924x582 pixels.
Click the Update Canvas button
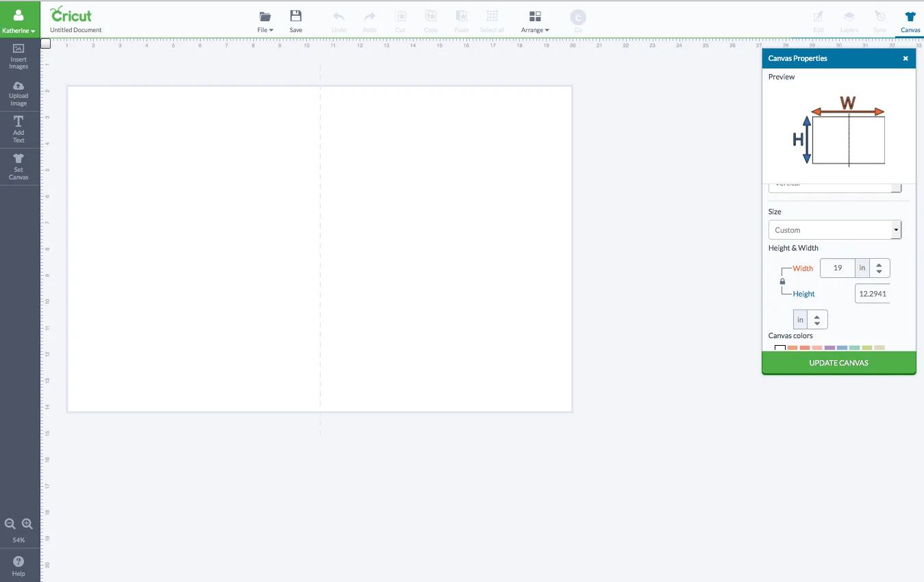839,363
